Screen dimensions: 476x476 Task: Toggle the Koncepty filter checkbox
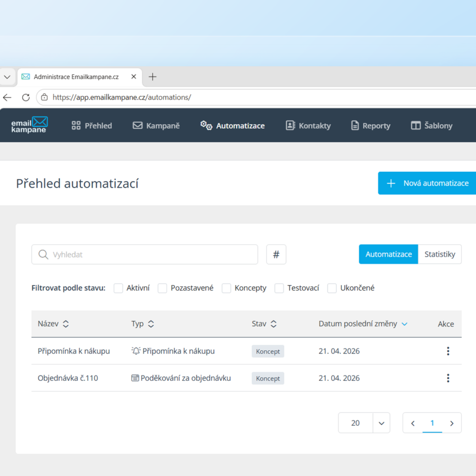226,288
